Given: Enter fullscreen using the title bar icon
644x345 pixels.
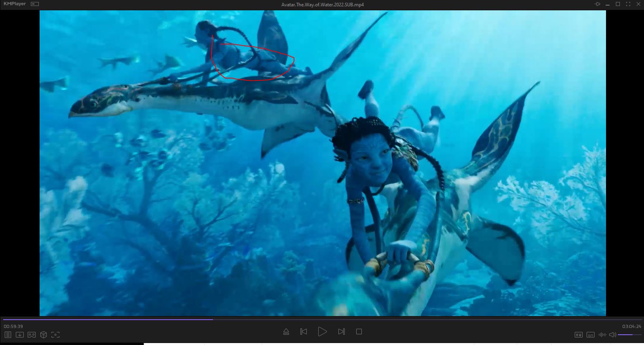Looking at the screenshot, I should tap(628, 4).
